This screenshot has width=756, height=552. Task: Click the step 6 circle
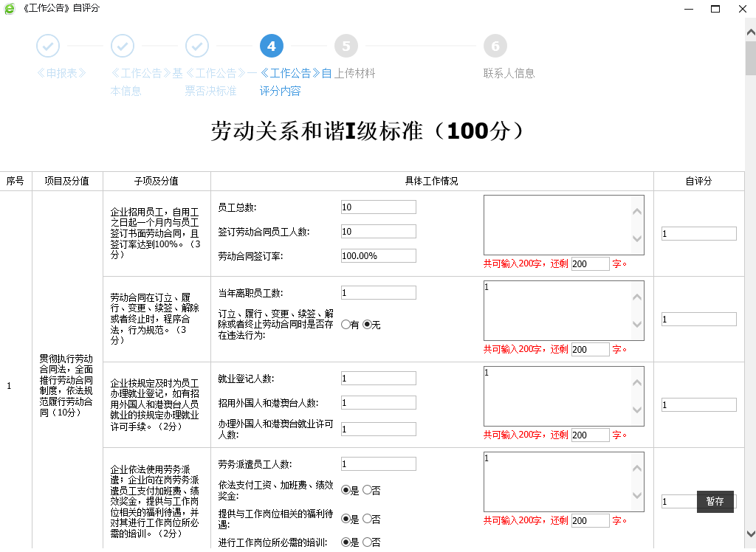[495, 46]
